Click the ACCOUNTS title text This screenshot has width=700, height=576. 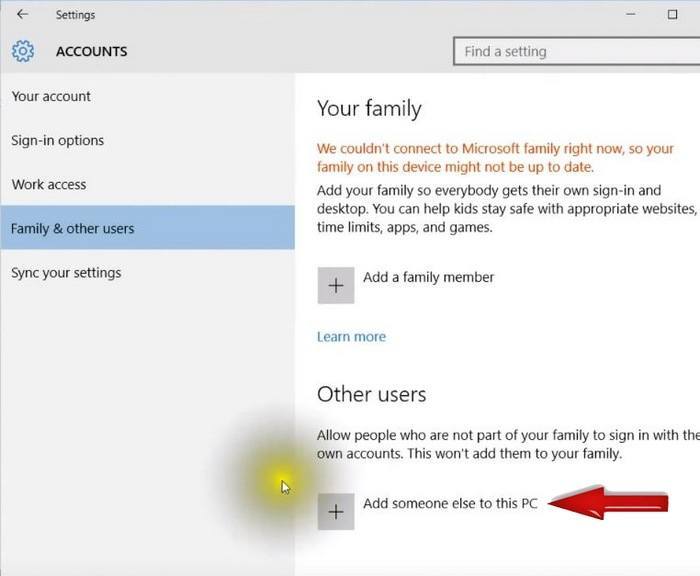pos(92,51)
